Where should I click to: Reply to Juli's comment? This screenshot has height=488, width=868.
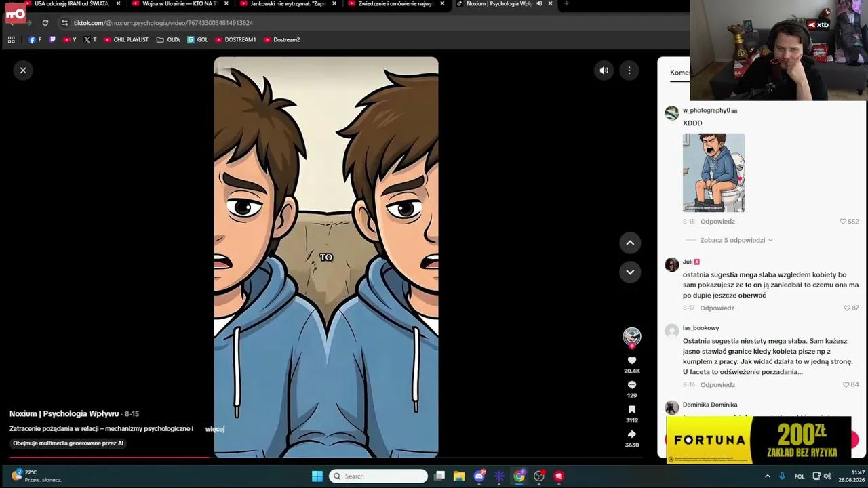[x=717, y=308]
